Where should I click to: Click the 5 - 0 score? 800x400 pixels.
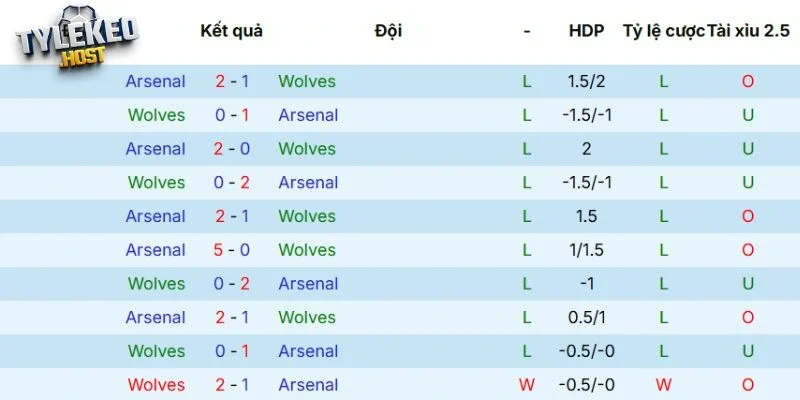point(232,250)
